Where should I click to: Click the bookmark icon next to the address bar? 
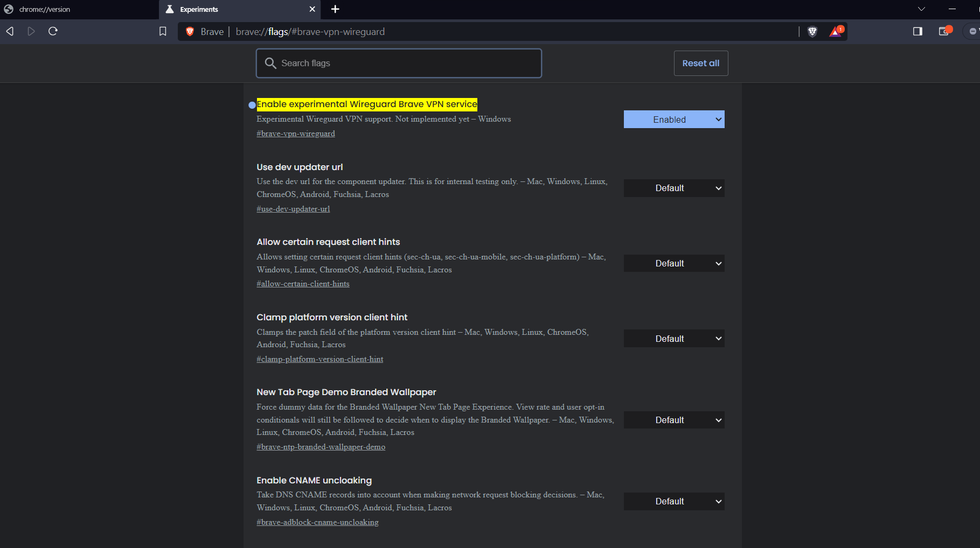click(163, 31)
